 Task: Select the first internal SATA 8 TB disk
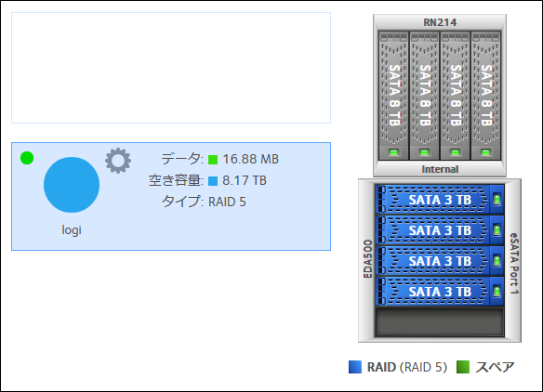(393, 96)
